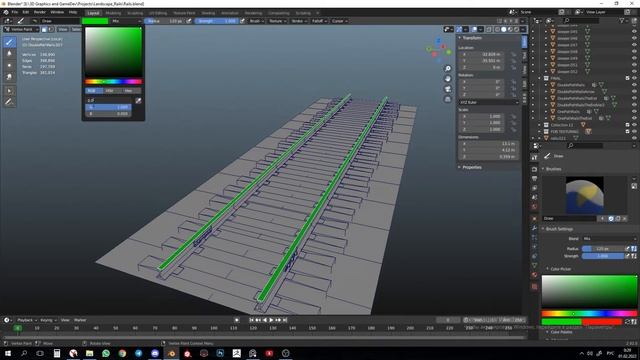
Task: Open the File menu
Action: click(x=15, y=12)
